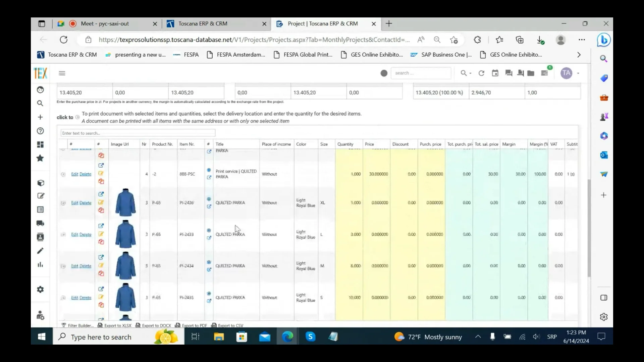Open the chat bubbles icon in the header
This screenshot has height=362, width=644.
pos(509,73)
